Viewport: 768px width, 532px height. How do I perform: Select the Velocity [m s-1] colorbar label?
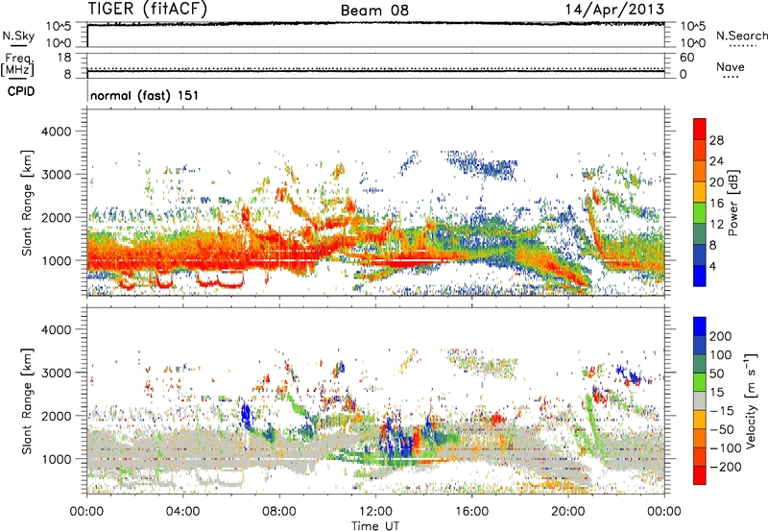pos(751,400)
